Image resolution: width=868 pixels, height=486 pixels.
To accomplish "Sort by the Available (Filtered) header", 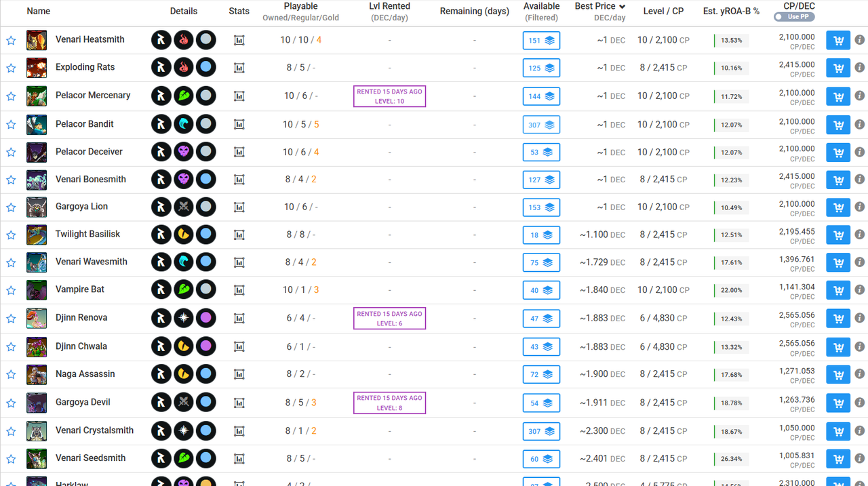I will pyautogui.click(x=541, y=12).
